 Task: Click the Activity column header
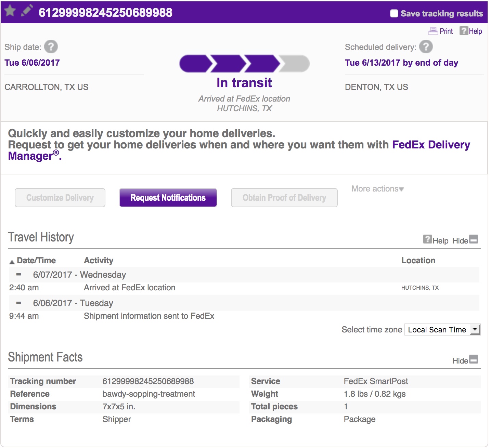99,261
